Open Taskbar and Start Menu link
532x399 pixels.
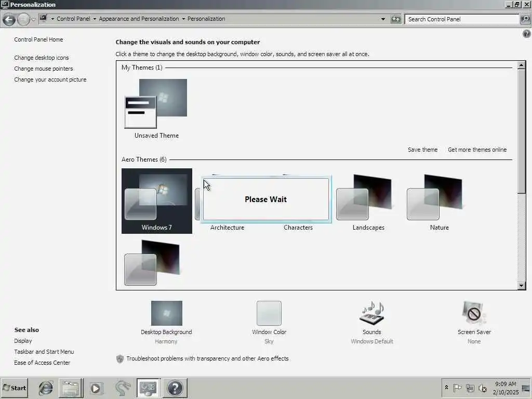click(44, 352)
